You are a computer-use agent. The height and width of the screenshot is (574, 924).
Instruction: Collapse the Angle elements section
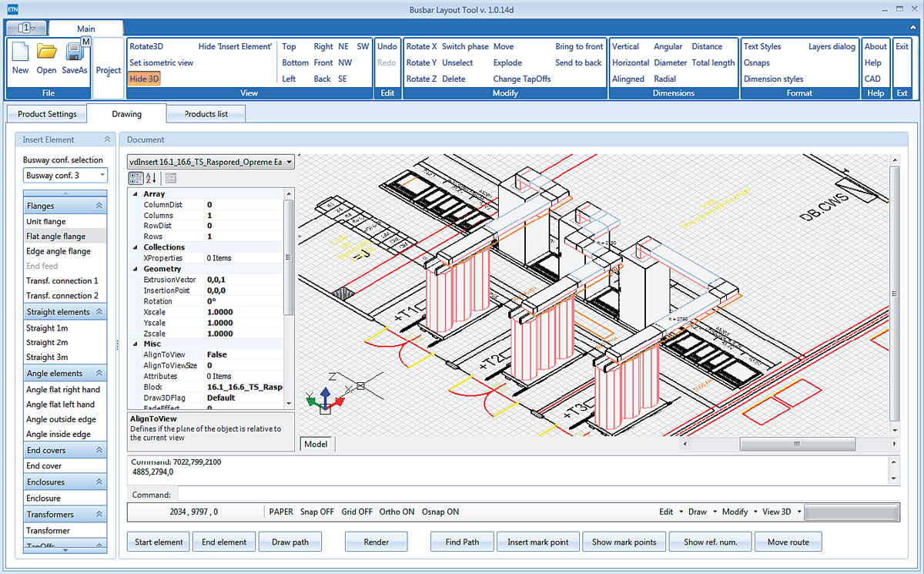[99, 374]
